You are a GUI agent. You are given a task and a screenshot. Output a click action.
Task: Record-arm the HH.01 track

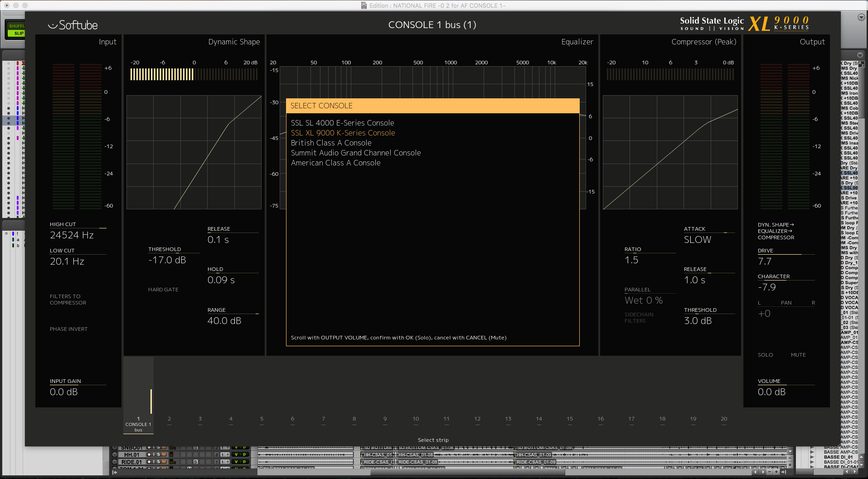pyautogui.click(x=149, y=455)
